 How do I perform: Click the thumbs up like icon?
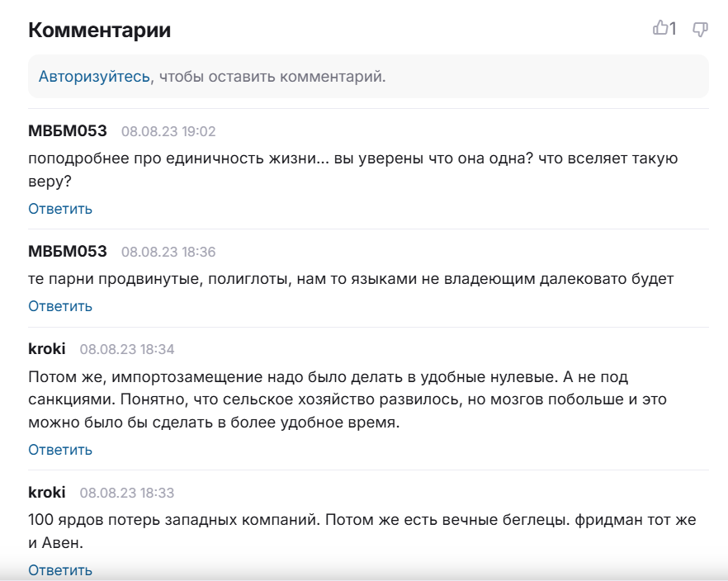[x=660, y=29]
